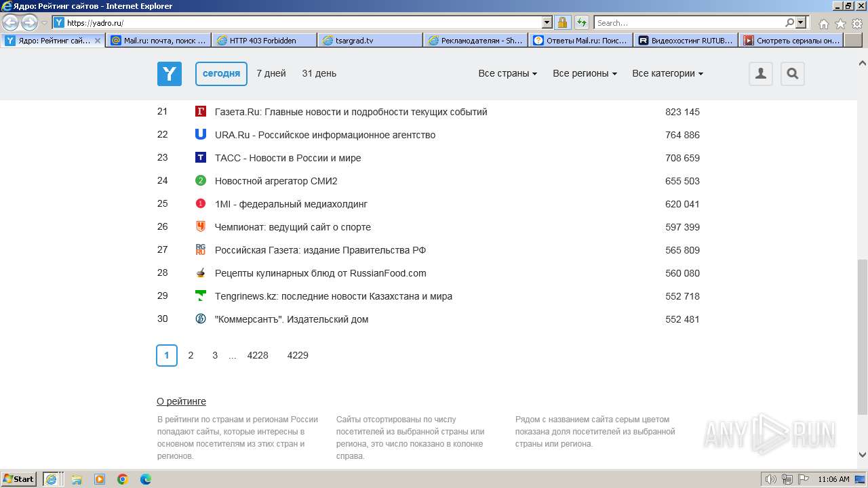Click current pagination page 1

pyautogui.click(x=167, y=355)
